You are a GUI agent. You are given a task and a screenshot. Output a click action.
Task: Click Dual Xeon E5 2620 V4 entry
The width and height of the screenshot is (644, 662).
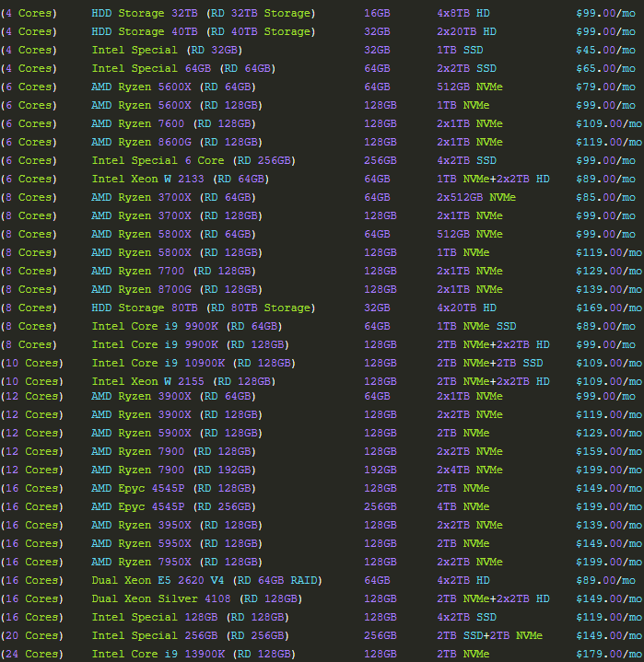206,581
